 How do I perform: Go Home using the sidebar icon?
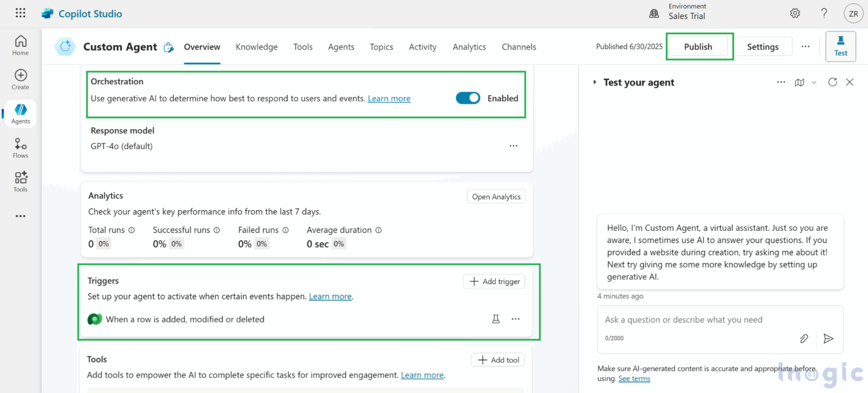pos(20,44)
